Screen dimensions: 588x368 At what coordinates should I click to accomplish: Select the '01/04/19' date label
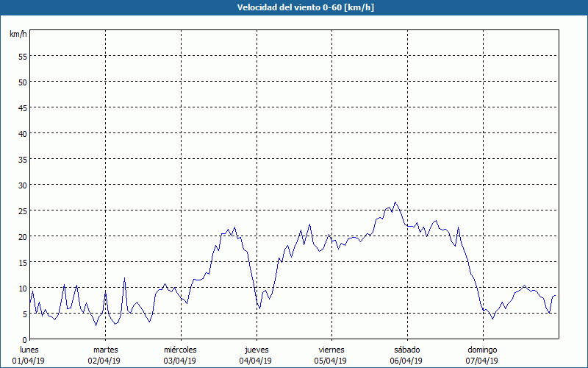pos(29,361)
